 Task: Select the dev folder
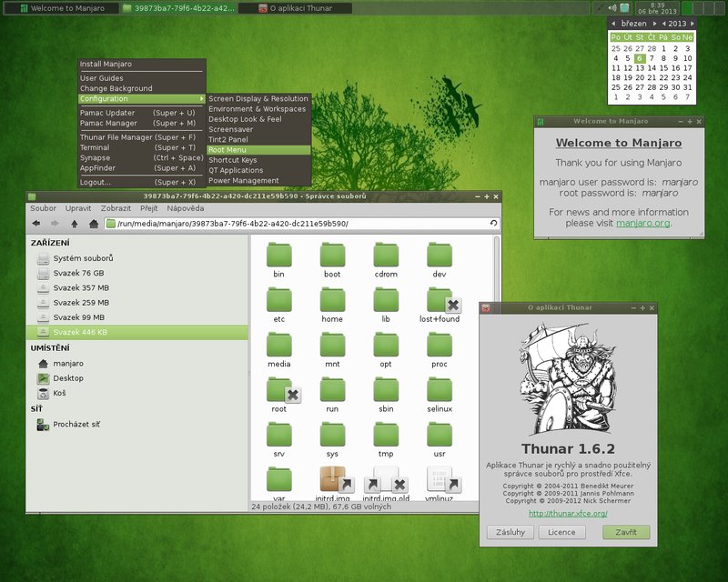click(440, 255)
